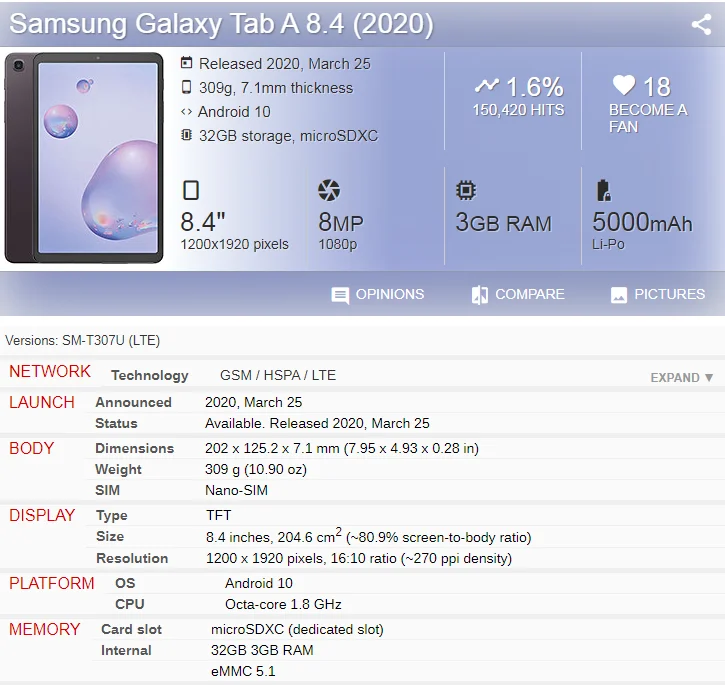Click the Technology spec label

(150, 376)
